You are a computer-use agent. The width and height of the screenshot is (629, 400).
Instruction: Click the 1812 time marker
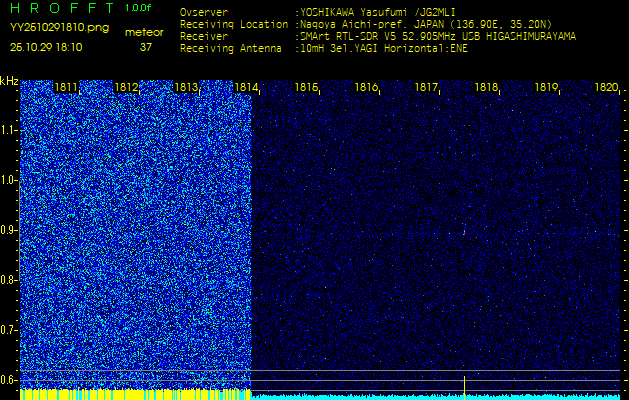126,87
